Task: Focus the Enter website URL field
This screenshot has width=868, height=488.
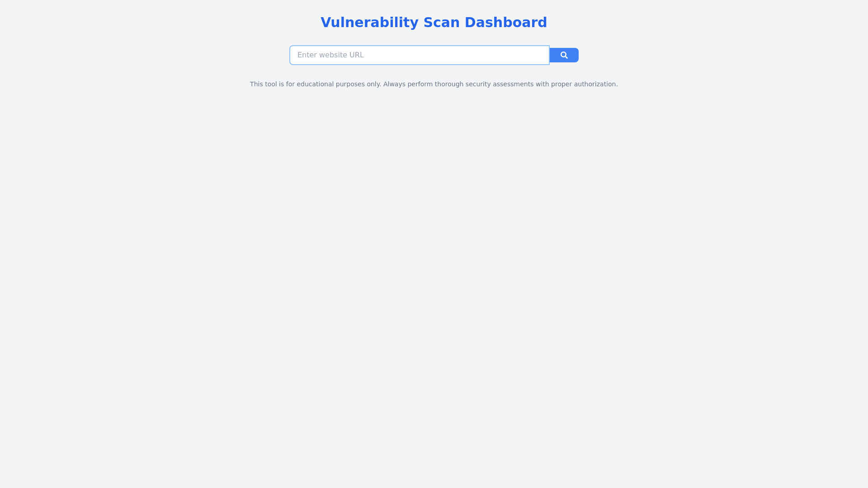Action: (x=420, y=55)
